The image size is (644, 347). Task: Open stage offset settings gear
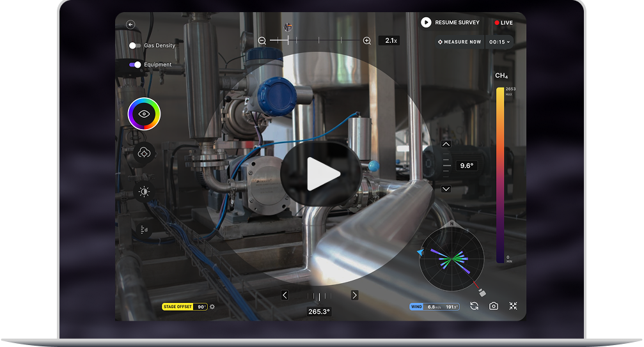tap(212, 307)
